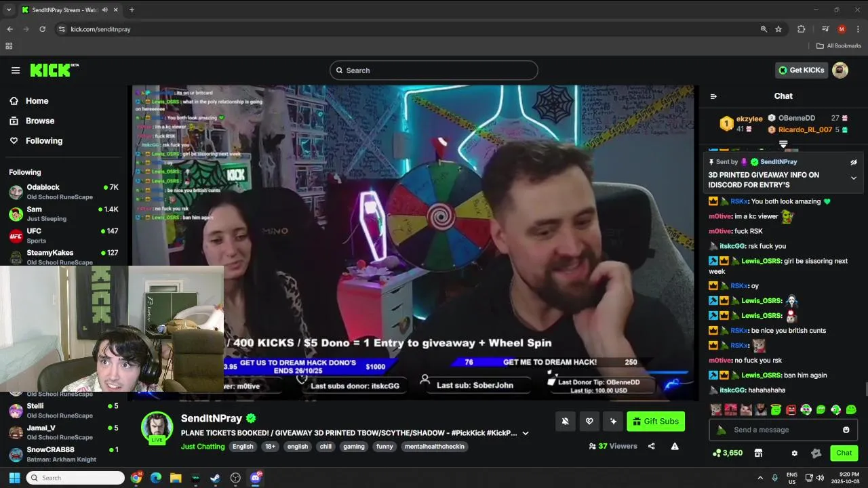Expand the stream title dropdown chevron
Screen dimensions: 868x488
(526, 433)
